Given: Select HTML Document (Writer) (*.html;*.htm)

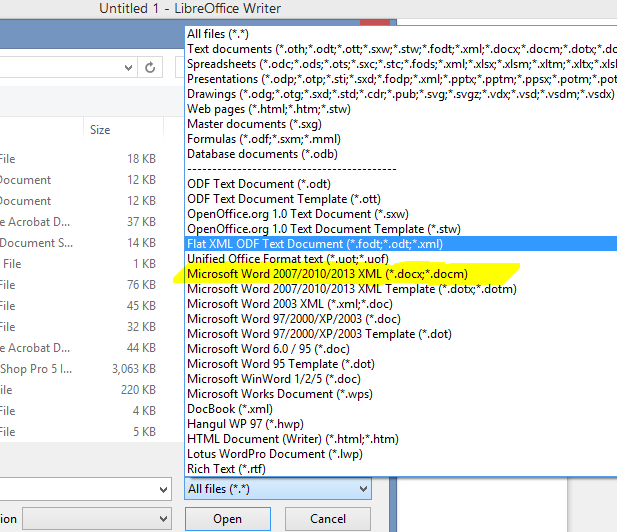Looking at the screenshot, I should [401, 438].
